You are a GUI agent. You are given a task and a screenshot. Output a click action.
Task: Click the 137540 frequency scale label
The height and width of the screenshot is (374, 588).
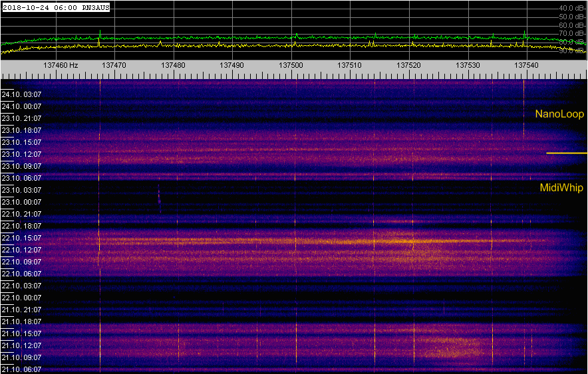coord(526,66)
